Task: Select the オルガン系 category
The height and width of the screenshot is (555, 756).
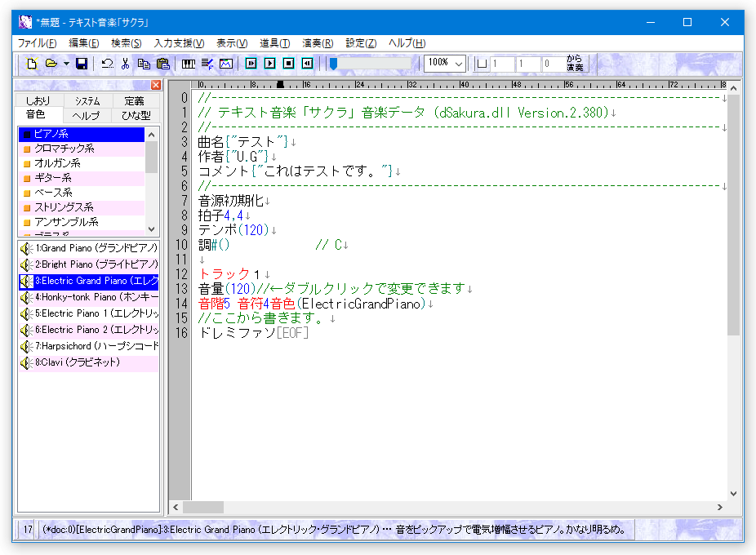Action: click(81, 163)
